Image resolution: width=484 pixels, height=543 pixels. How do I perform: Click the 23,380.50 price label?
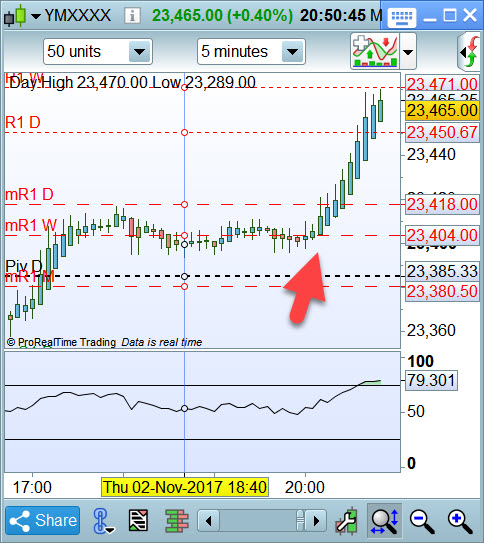pos(442,292)
